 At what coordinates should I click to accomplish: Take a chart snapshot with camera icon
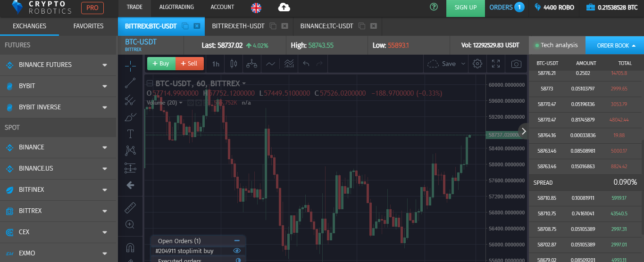[x=516, y=64]
